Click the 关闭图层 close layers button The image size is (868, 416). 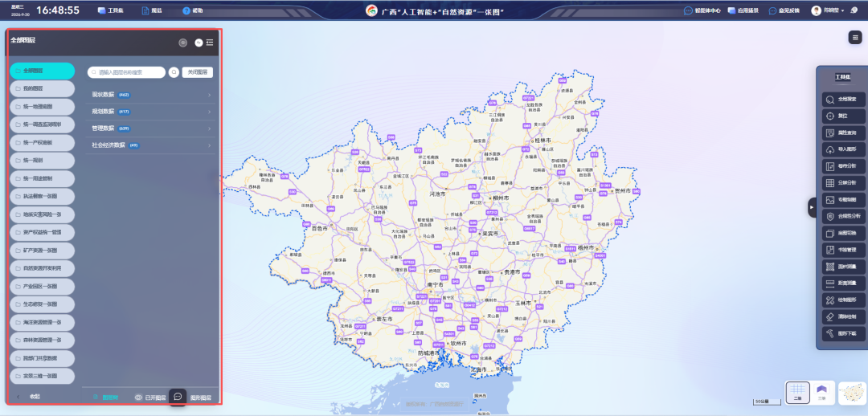point(198,72)
